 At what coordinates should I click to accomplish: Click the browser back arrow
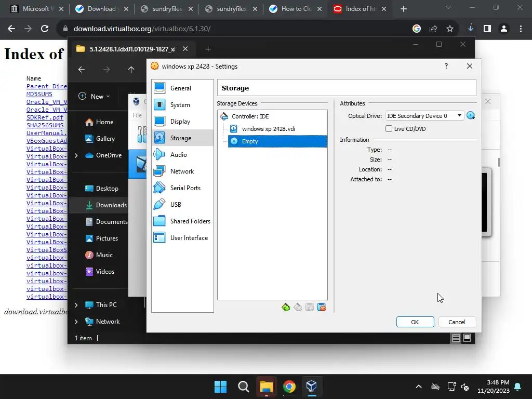11,29
